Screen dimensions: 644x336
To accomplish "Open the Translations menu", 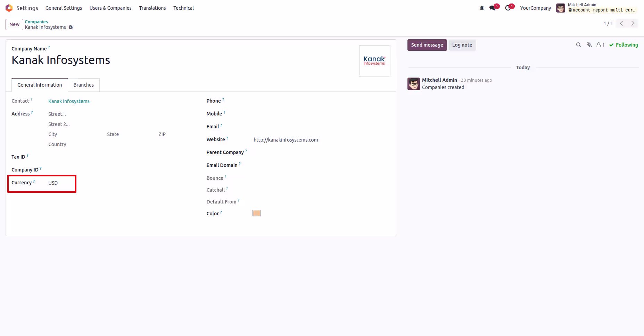I will click(152, 8).
